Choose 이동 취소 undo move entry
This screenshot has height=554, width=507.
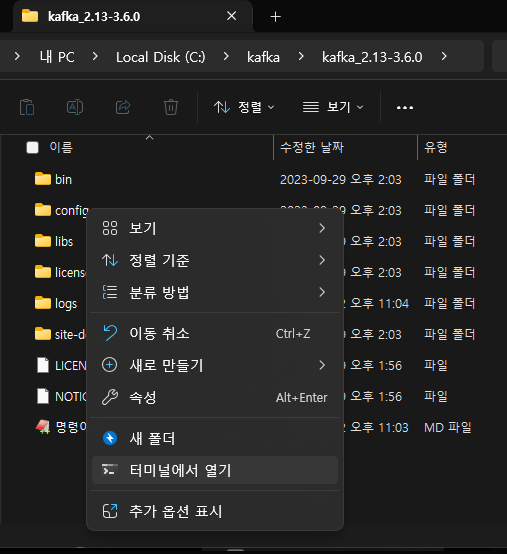(215, 333)
